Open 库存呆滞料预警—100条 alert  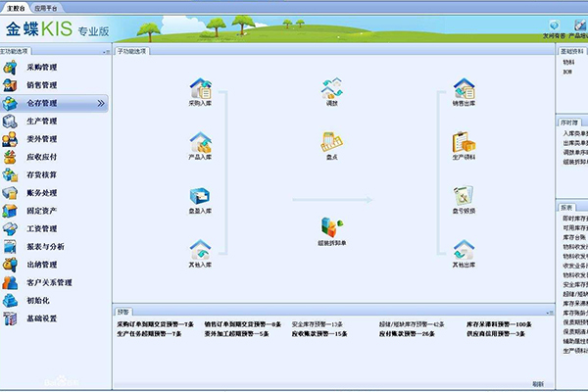coord(499,324)
